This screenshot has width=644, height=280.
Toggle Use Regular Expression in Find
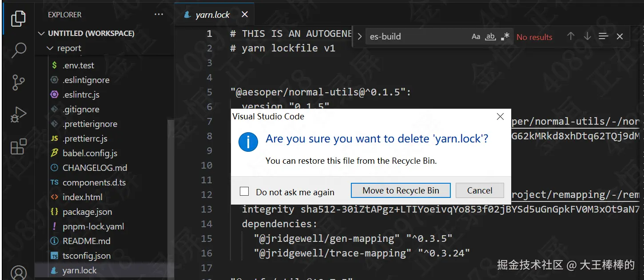tap(505, 37)
